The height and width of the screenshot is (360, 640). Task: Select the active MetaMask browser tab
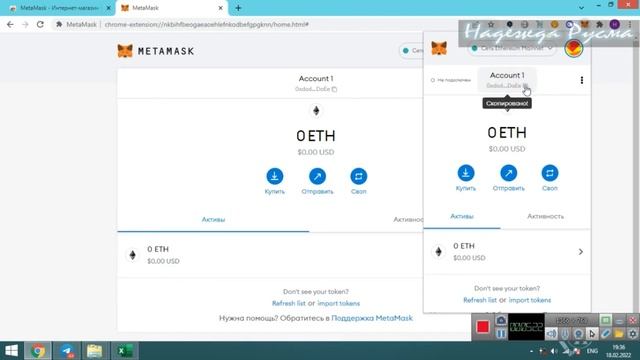[x=171, y=8]
